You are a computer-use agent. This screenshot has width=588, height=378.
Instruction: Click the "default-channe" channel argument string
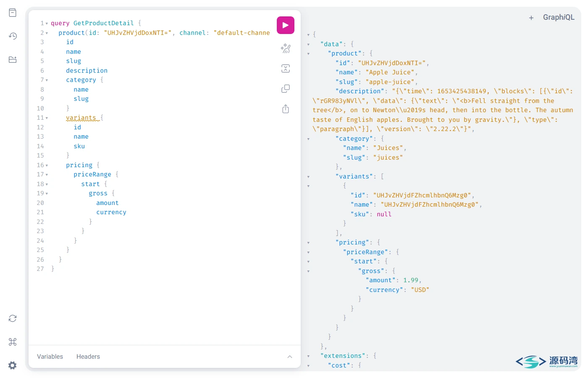pos(242,33)
